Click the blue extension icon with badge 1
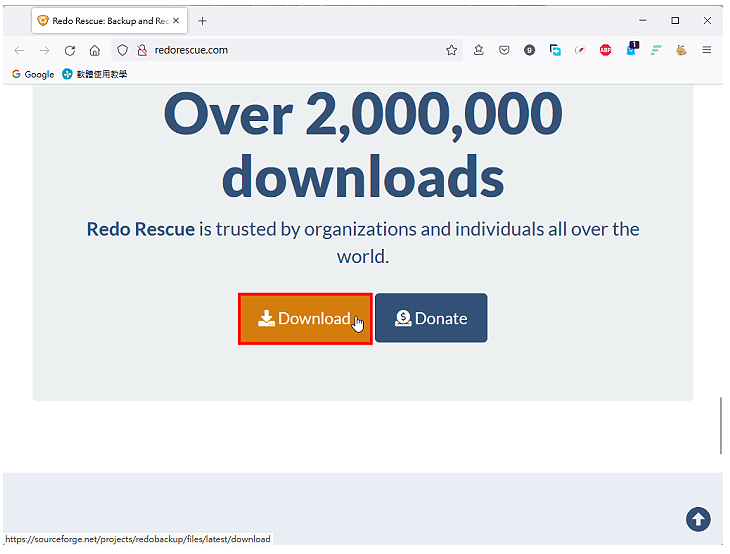This screenshot has width=730, height=554. pos(632,49)
